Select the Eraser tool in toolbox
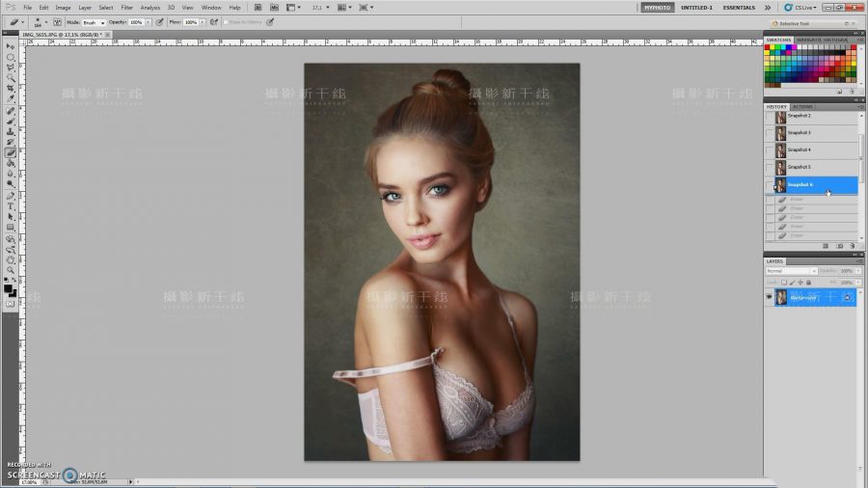 (11, 153)
